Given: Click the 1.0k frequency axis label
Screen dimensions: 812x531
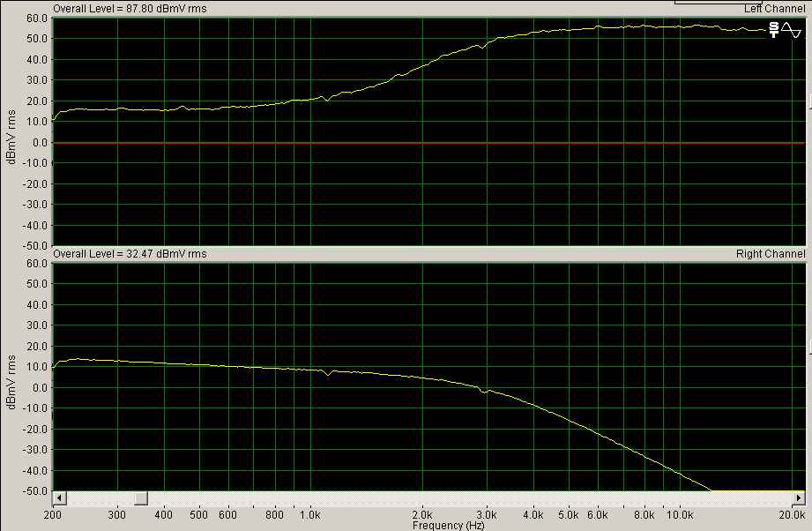Looking at the screenshot, I should pos(310,515).
